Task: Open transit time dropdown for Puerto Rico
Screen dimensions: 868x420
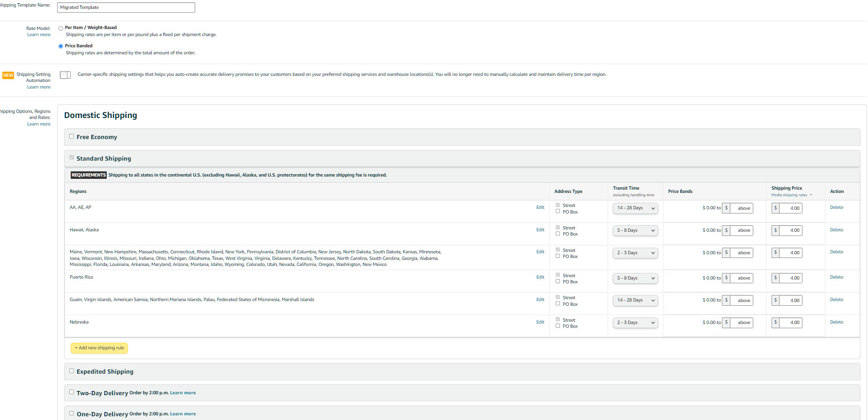Action: pos(635,278)
